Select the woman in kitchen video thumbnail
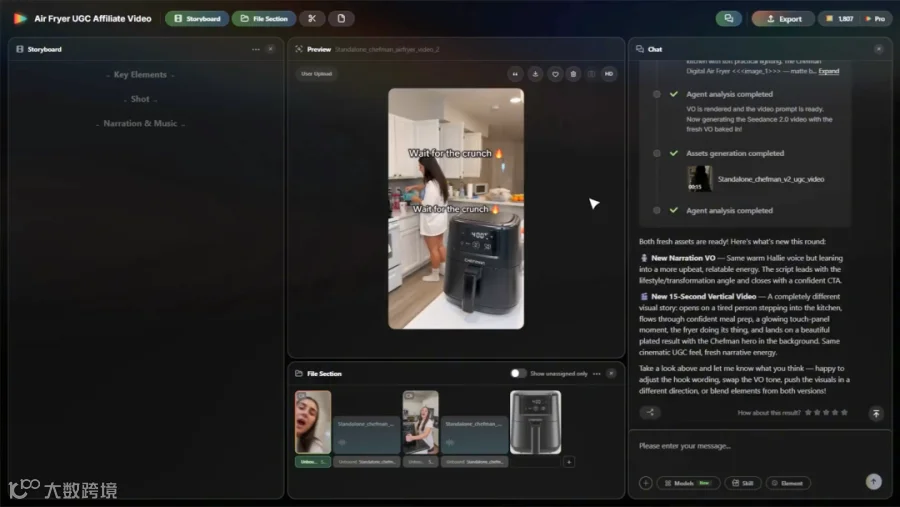 coord(421,422)
